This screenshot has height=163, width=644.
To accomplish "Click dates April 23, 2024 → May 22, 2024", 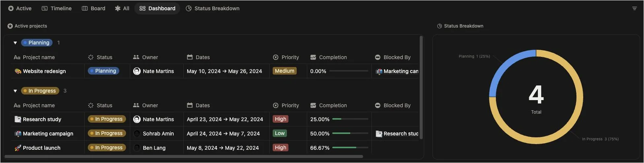I will [x=225, y=119].
